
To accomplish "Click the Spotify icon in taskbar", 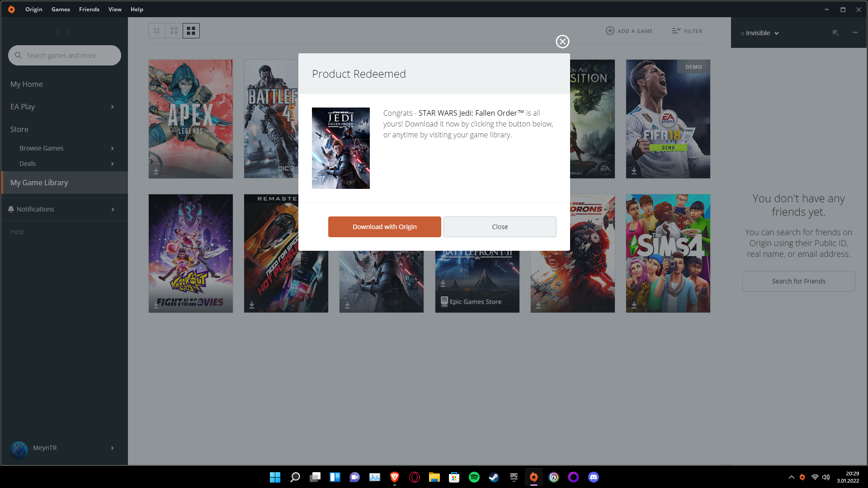I will [x=475, y=477].
